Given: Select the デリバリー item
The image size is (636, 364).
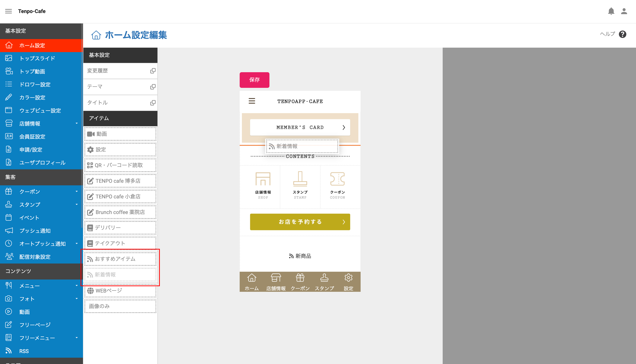Looking at the screenshot, I should pyautogui.click(x=120, y=227).
